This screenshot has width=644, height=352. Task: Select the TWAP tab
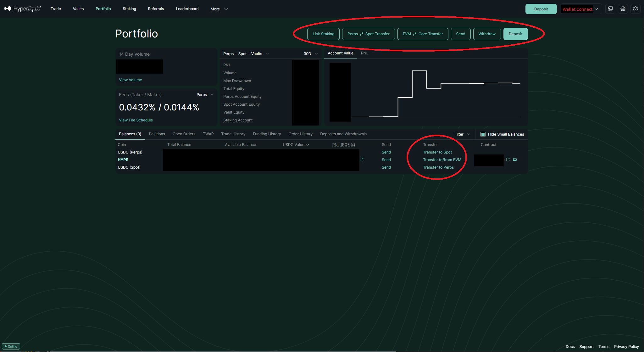point(208,134)
